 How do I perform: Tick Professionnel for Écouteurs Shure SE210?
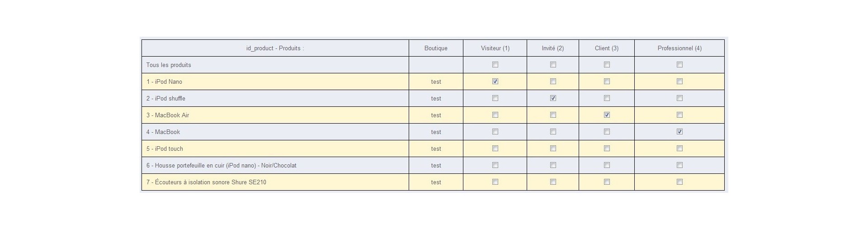(679, 182)
